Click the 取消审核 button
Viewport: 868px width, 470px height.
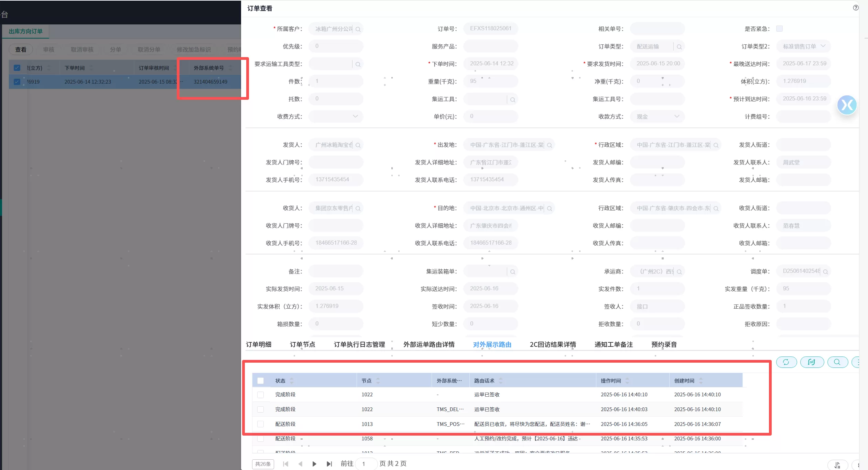82,50
